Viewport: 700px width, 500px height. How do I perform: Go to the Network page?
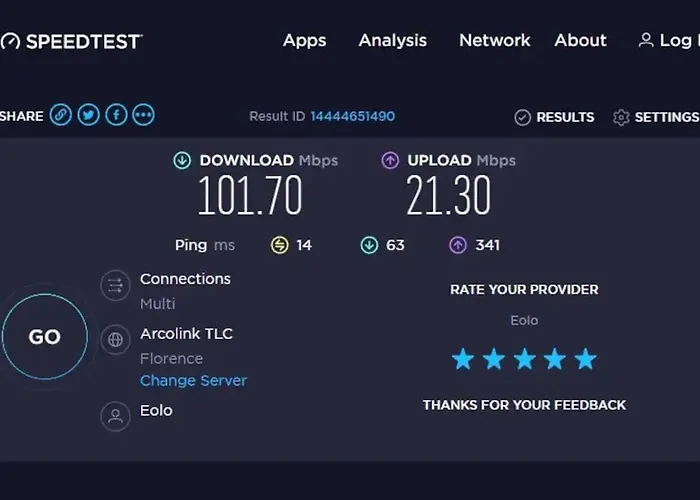[494, 41]
